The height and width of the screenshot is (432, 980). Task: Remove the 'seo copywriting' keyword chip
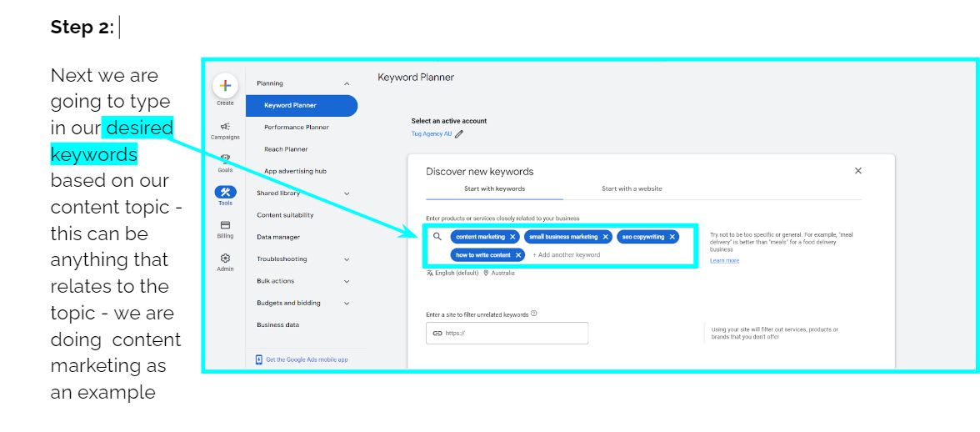click(672, 237)
